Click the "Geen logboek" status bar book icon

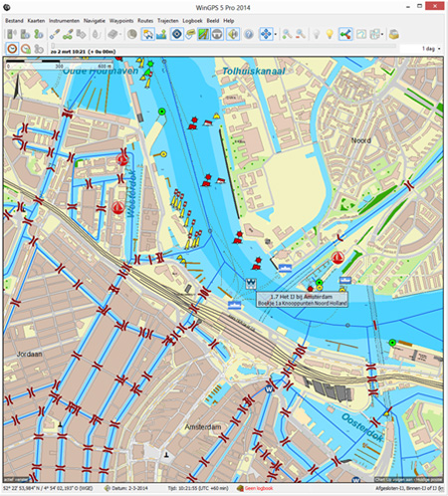[x=240, y=488]
